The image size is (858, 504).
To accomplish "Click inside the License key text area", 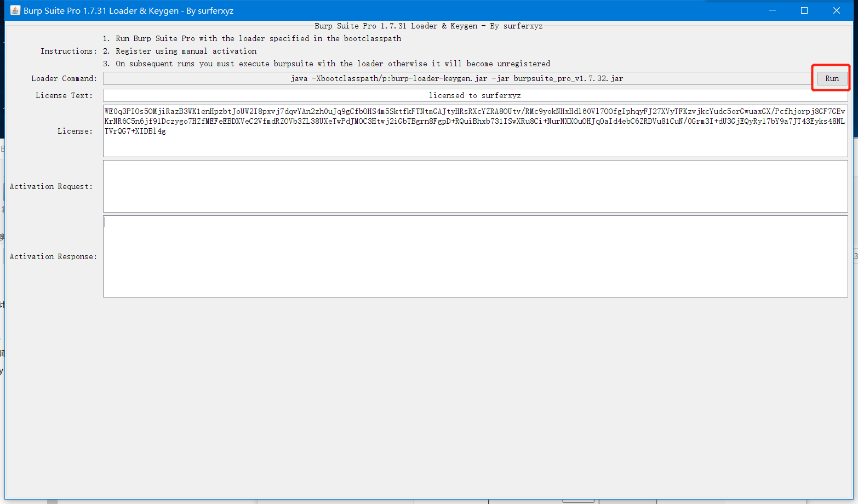I will (x=475, y=131).
